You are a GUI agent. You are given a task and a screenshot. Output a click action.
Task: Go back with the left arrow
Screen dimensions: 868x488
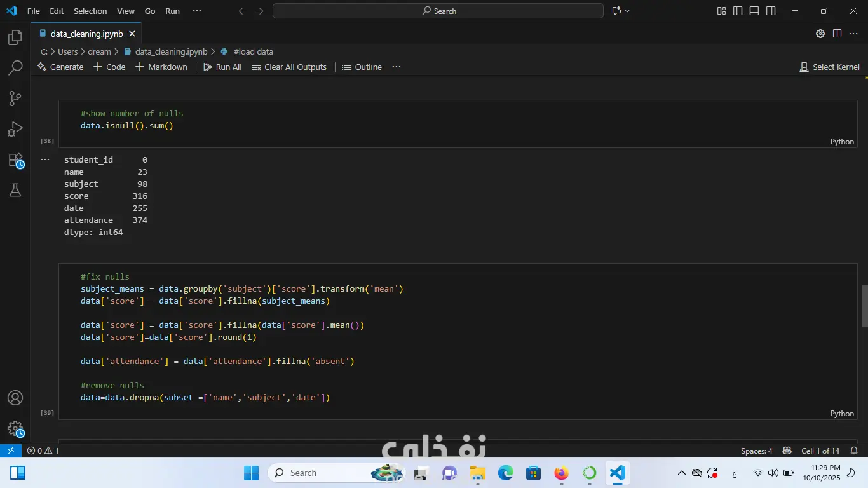[242, 11]
